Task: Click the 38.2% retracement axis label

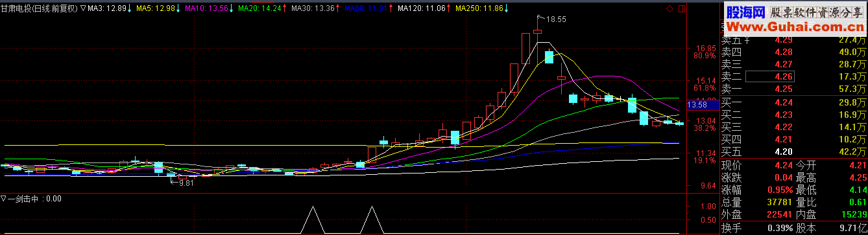Action: 705,128
